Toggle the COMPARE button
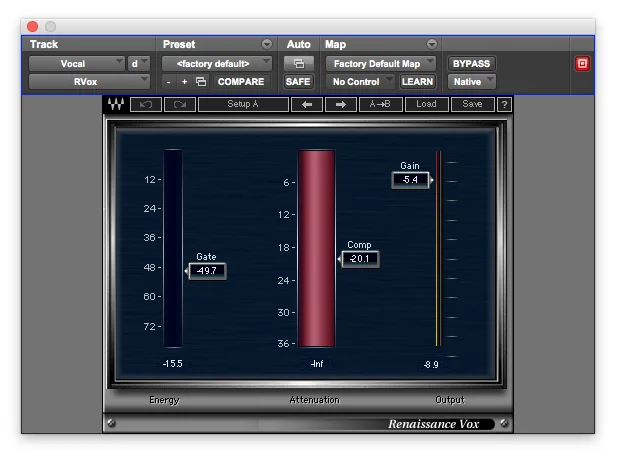Screen dimensions: 624x462 coord(241,82)
